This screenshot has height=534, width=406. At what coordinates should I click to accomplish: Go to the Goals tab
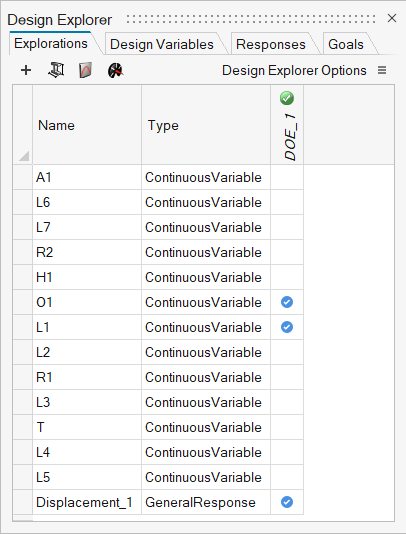coord(346,44)
